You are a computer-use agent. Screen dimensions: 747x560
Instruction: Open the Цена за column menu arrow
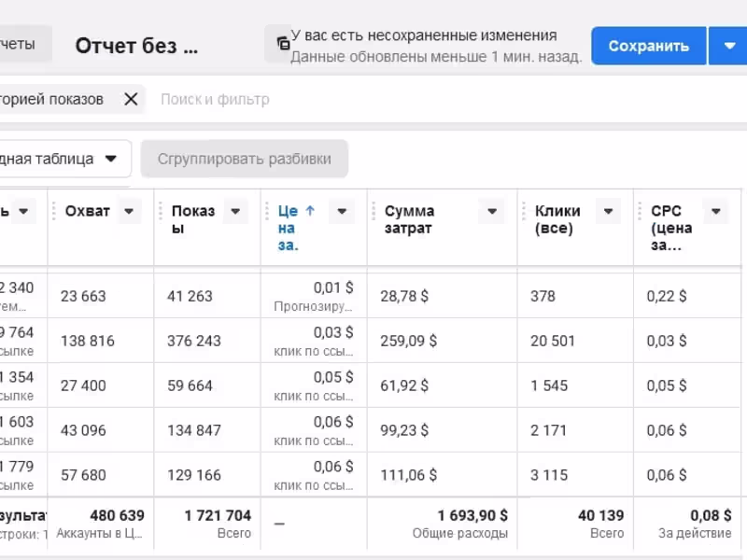coord(343,211)
